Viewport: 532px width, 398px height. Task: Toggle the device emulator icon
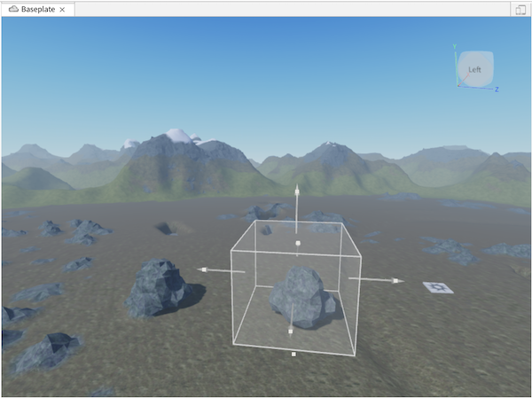(x=520, y=10)
